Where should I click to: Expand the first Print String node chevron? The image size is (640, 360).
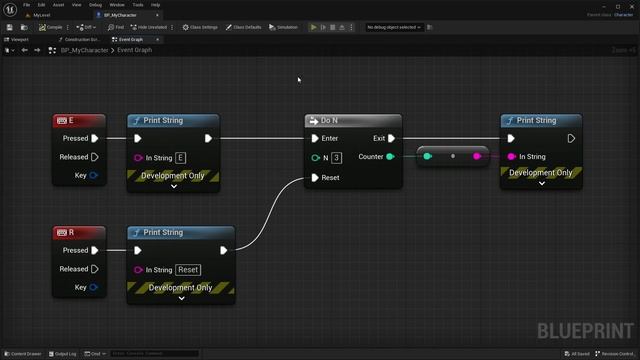pos(174,187)
